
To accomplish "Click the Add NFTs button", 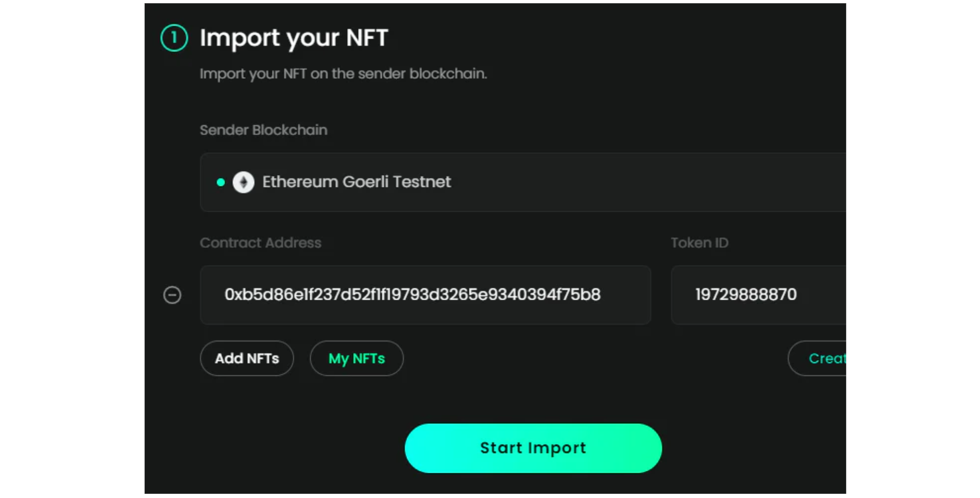I will click(x=247, y=358).
